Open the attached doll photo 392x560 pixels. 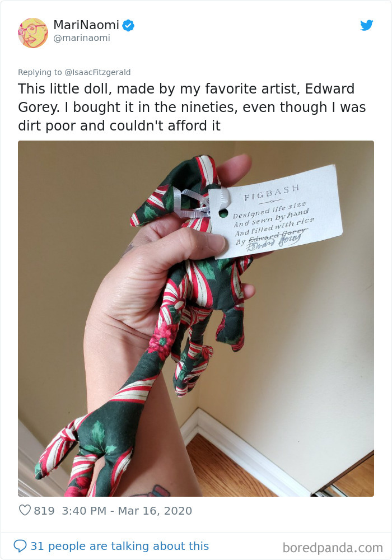pyautogui.click(x=196, y=319)
